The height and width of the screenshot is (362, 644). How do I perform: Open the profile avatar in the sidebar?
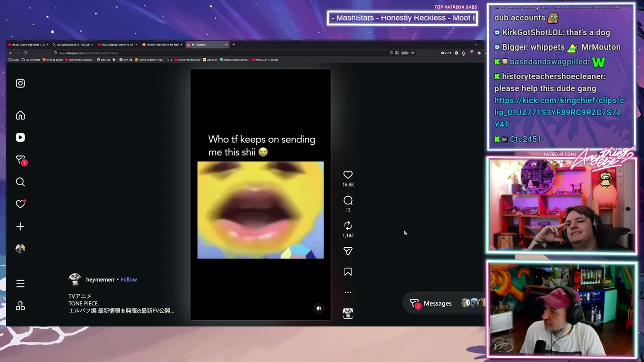point(20,248)
